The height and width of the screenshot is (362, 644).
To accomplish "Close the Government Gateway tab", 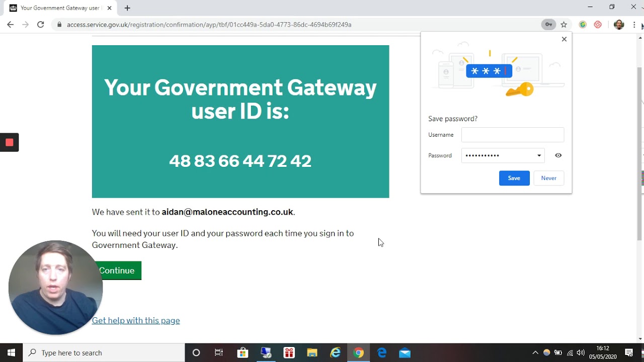I will click(x=109, y=8).
